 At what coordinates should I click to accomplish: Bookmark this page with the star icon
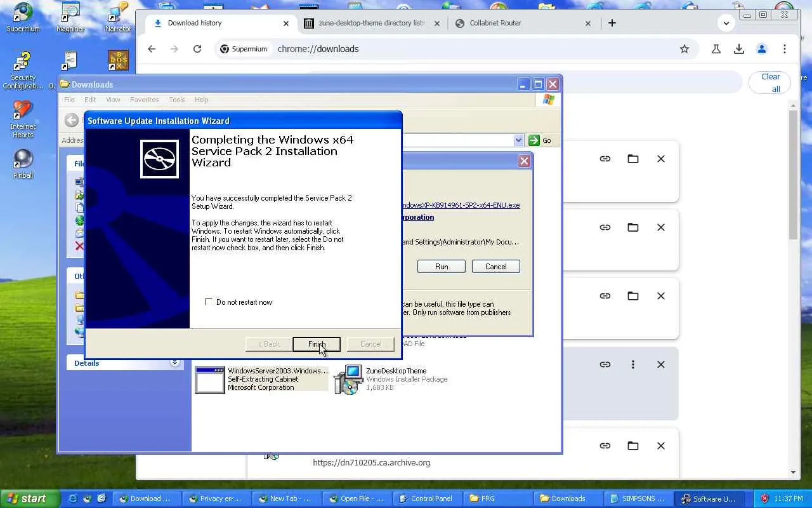[x=684, y=49]
